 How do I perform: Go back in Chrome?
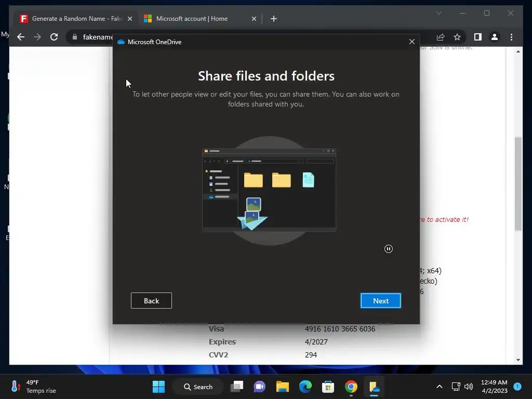(21, 37)
